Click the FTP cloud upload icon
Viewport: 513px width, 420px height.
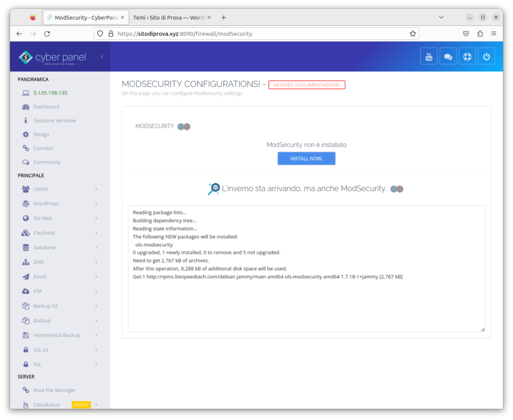coord(26,291)
